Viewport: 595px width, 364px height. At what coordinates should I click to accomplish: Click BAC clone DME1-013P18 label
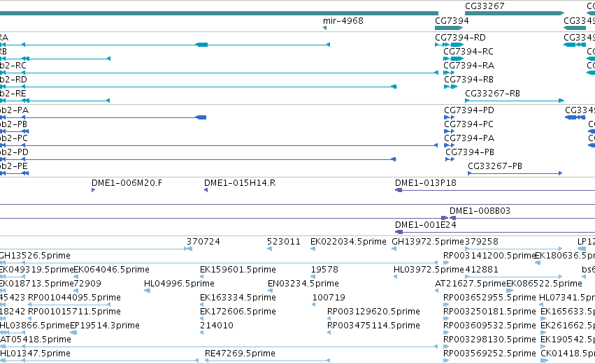click(x=425, y=183)
